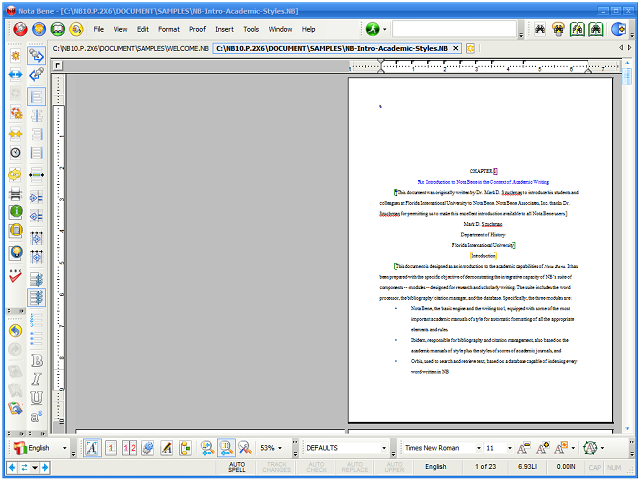Toggle AUTO SPELL in the status bar

coord(237,467)
